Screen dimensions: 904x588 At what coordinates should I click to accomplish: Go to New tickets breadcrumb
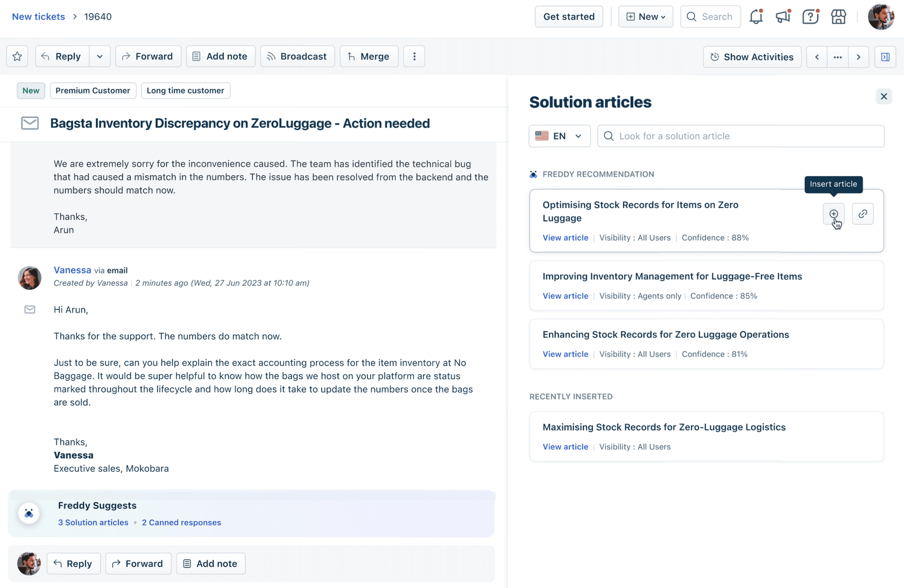[38, 17]
